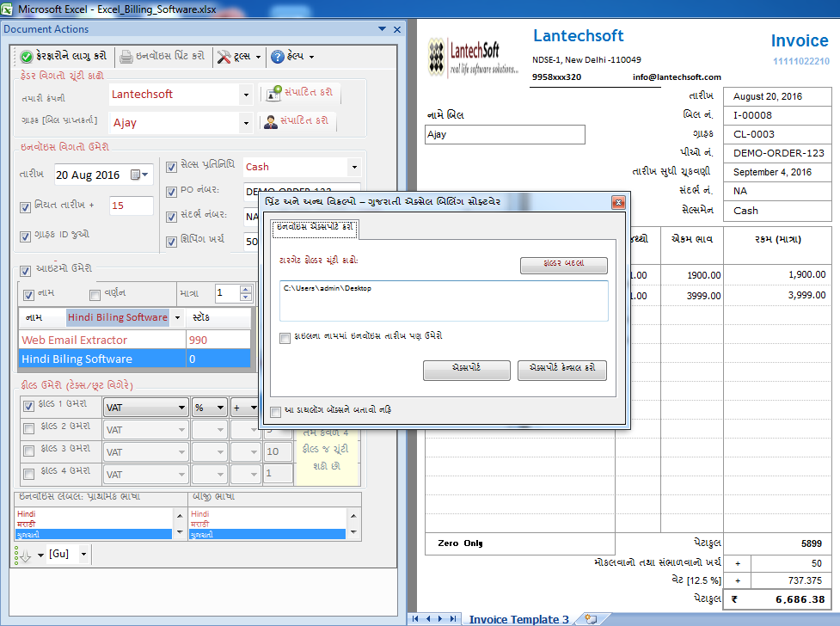840x626 pixels.
Task: Click the edit customer person icon
Action: point(271,121)
